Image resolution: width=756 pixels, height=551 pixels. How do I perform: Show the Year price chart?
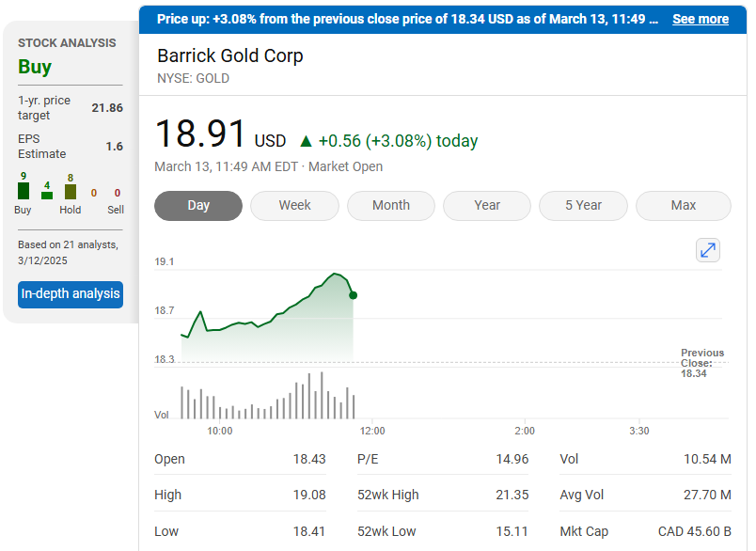pyautogui.click(x=487, y=205)
